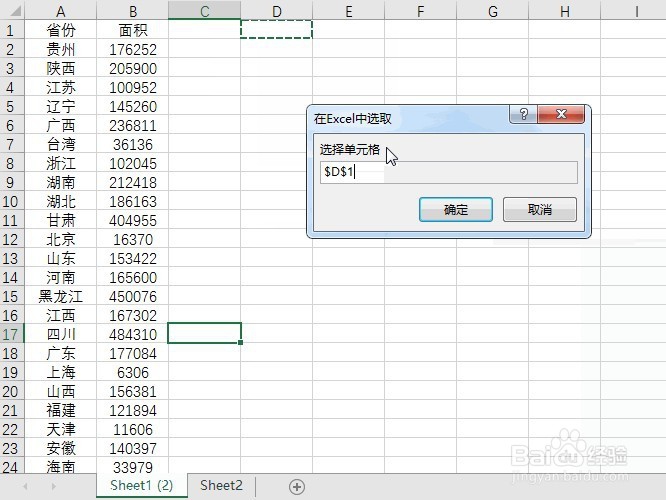This screenshot has width=666, height=500.
Task: Click the cell containing 四川
Action: pos(61,334)
